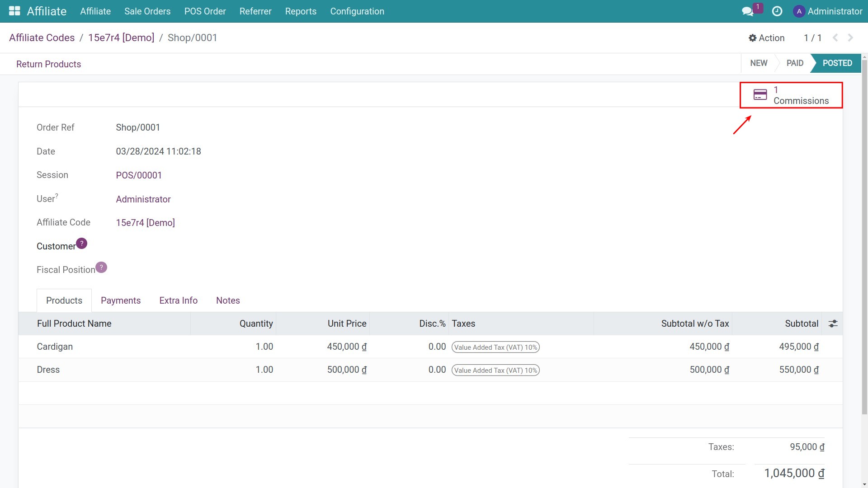Open the Sale Orders menu

(147, 11)
